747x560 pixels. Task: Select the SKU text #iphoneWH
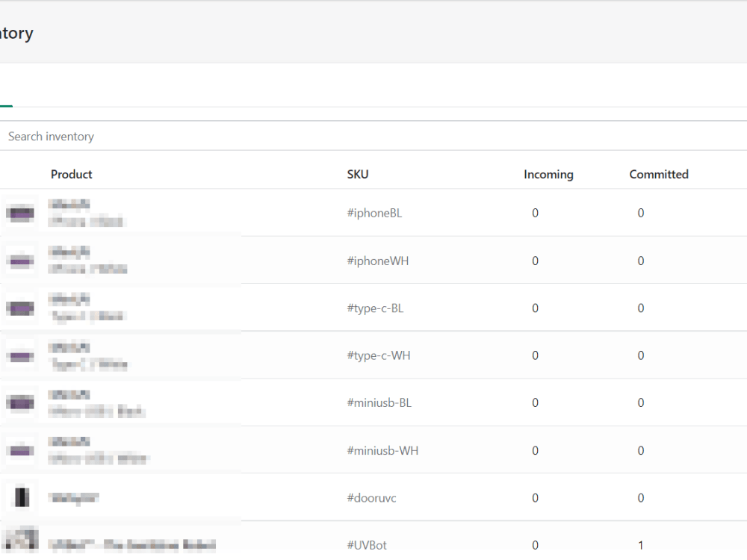tap(378, 261)
